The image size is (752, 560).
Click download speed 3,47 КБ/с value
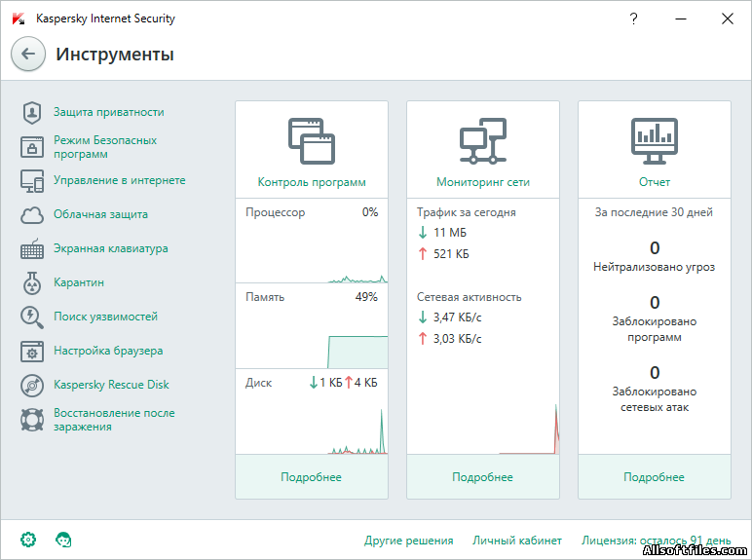(458, 317)
